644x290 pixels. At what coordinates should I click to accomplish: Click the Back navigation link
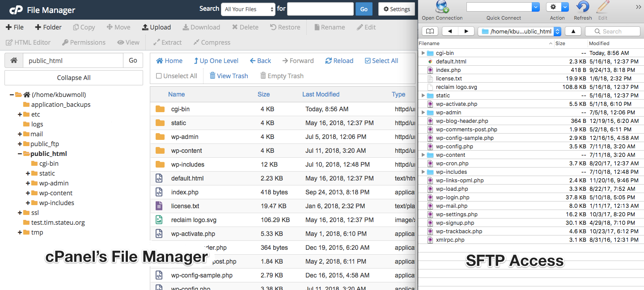pyautogui.click(x=260, y=61)
